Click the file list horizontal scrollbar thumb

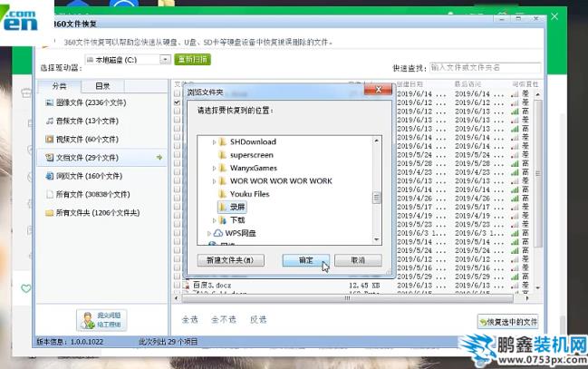347,298
